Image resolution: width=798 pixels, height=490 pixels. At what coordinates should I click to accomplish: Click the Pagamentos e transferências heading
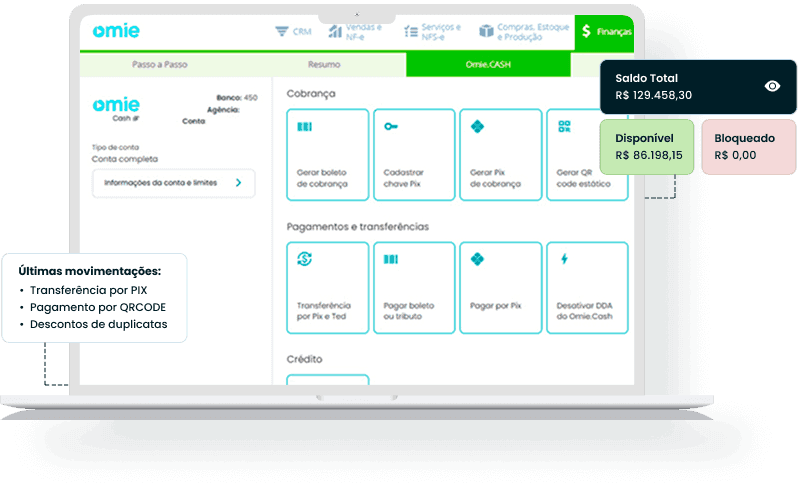click(x=358, y=226)
